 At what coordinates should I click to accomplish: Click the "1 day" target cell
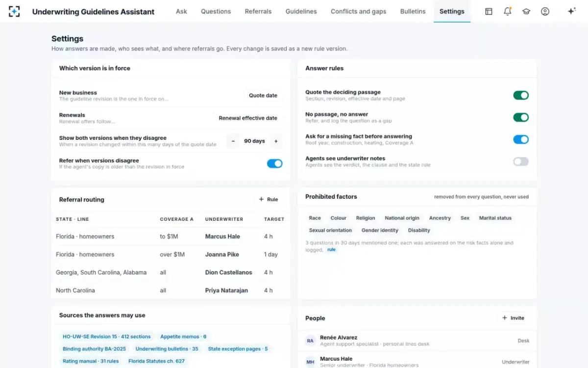pos(271,255)
